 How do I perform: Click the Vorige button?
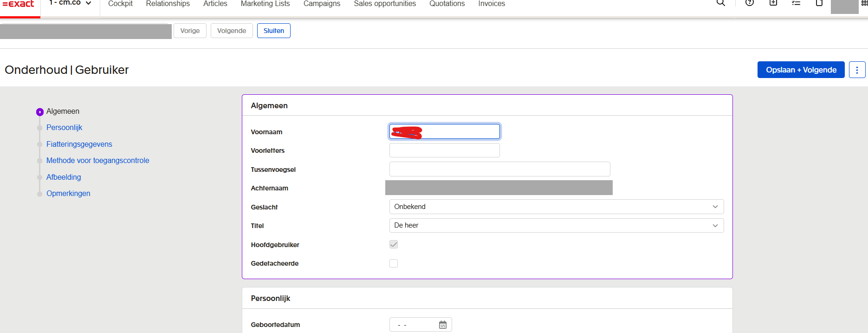pyautogui.click(x=190, y=31)
